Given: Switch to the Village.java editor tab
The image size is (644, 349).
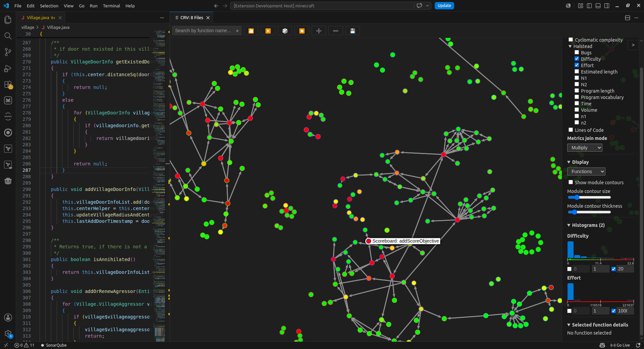Looking at the screenshot, I should tap(41, 18).
